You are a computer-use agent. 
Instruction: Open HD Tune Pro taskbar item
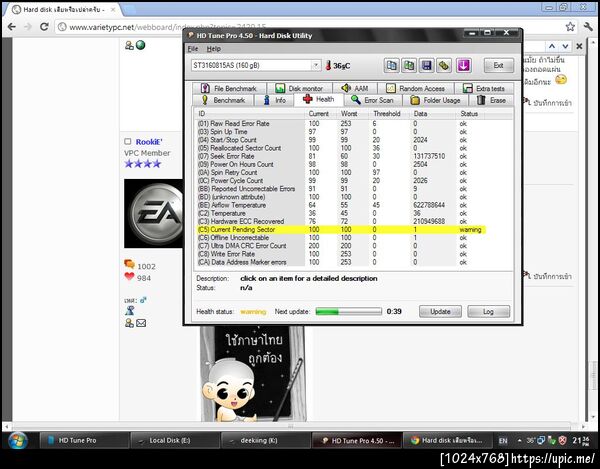pyautogui.click(x=84, y=440)
